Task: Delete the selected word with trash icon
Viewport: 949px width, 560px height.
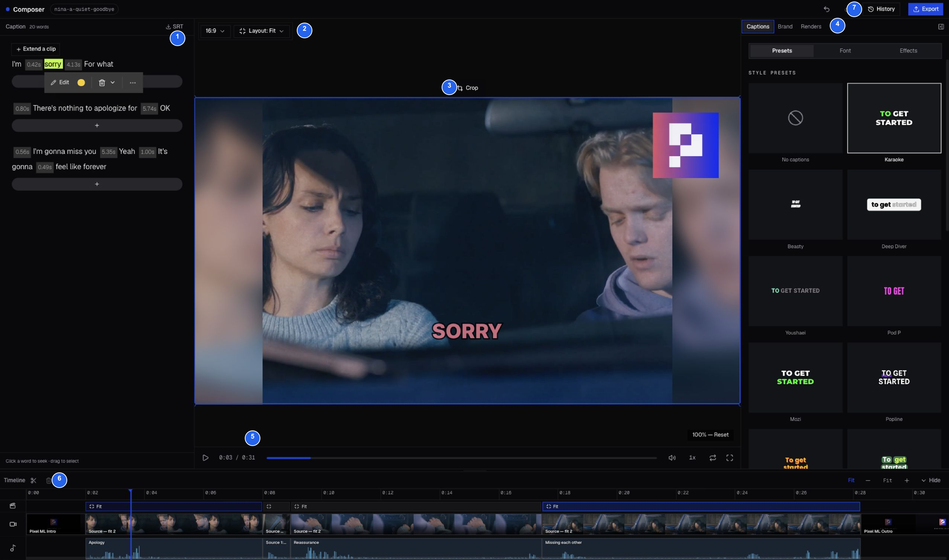Action: [x=102, y=83]
